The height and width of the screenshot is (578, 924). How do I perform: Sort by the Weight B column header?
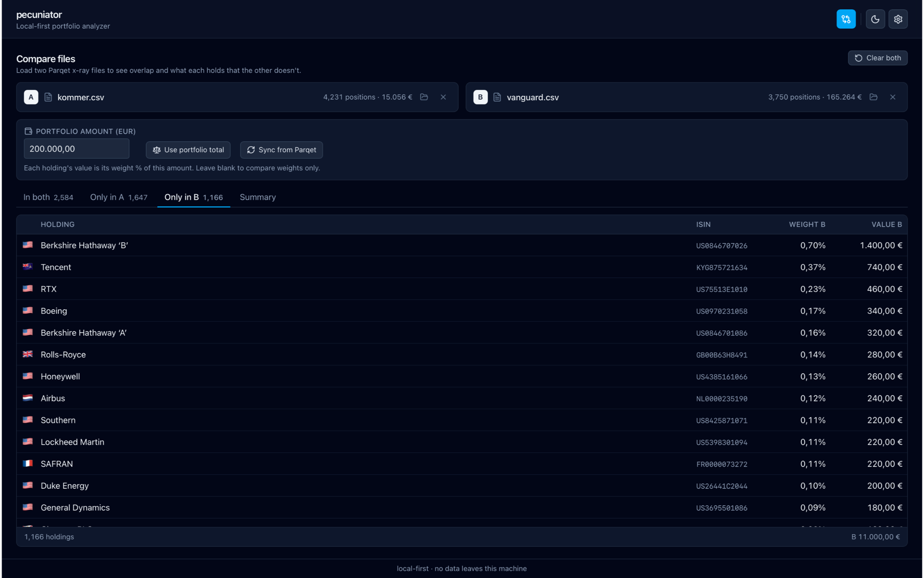pyautogui.click(x=807, y=224)
